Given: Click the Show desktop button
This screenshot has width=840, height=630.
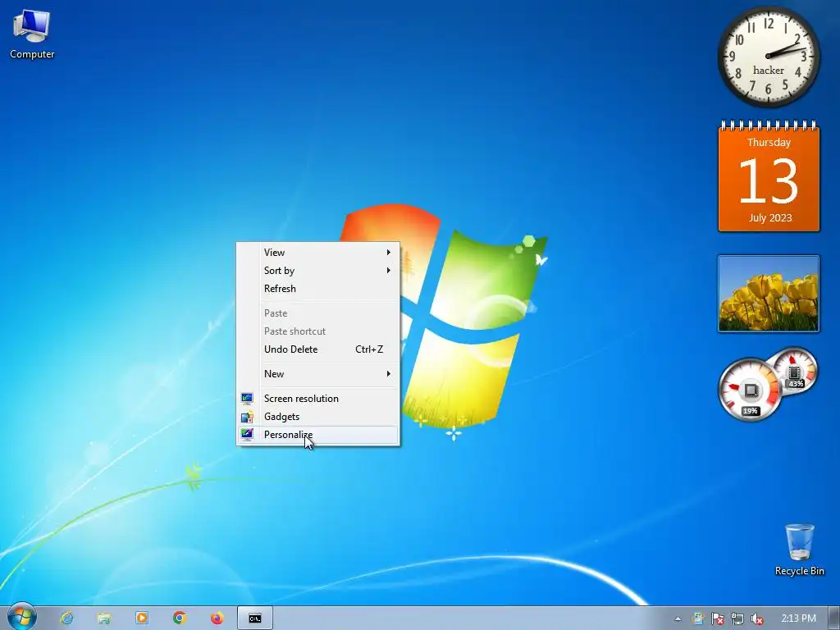Looking at the screenshot, I should pyautogui.click(x=834, y=619).
